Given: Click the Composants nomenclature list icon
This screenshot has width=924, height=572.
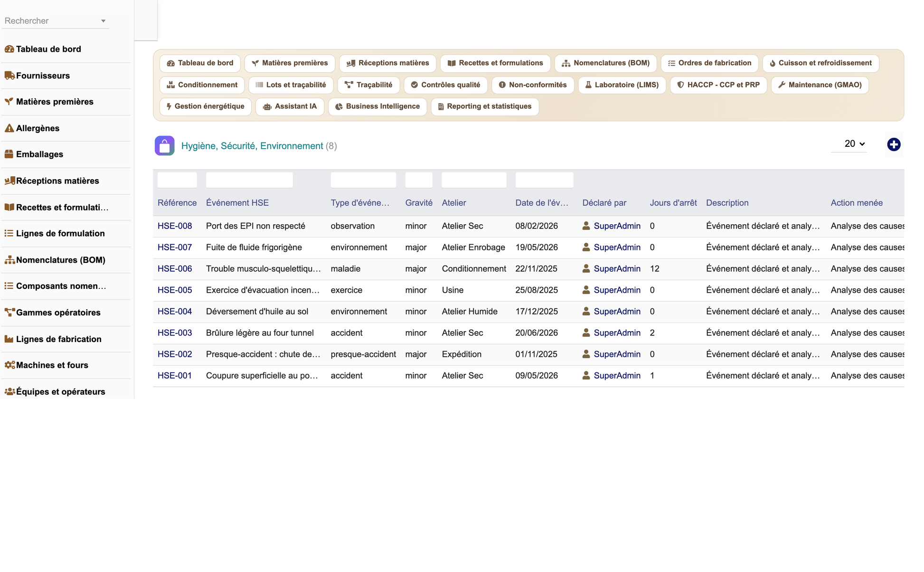Looking at the screenshot, I should tap(9, 286).
